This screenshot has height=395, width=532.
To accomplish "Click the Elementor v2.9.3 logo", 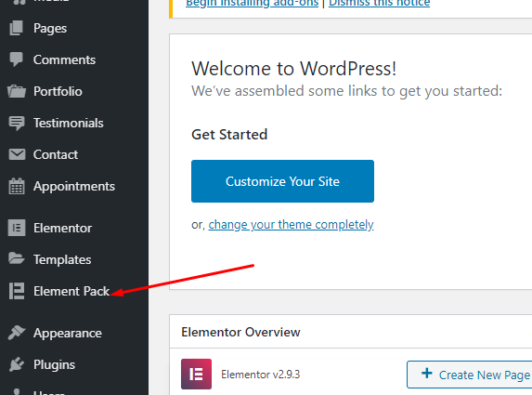I will pos(196,374).
